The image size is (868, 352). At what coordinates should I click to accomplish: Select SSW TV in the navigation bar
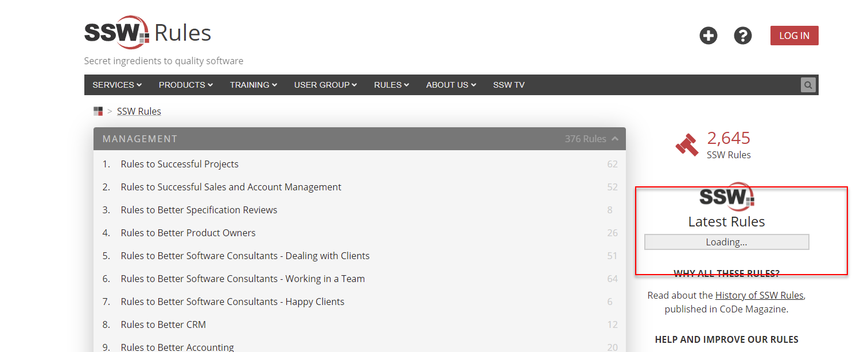click(508, 84)
